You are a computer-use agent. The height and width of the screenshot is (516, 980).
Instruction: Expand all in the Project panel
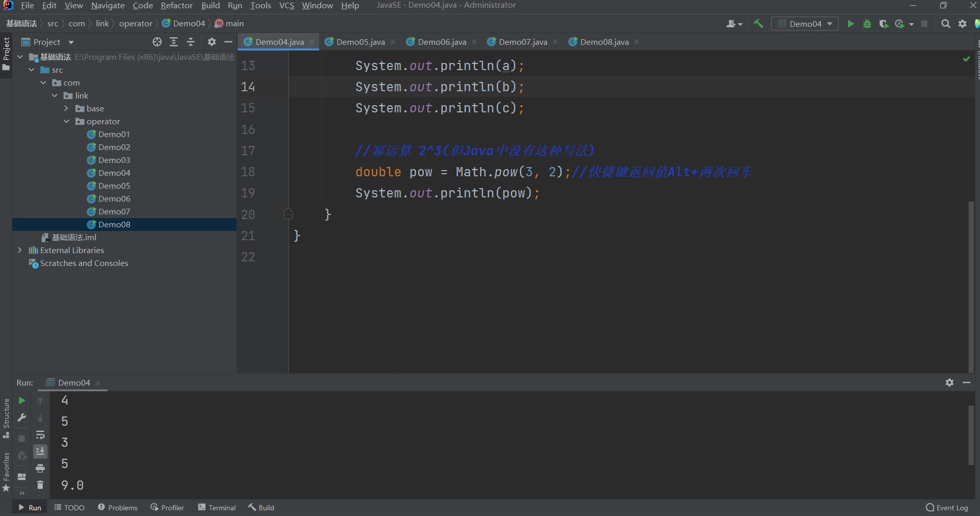[174, 42]
